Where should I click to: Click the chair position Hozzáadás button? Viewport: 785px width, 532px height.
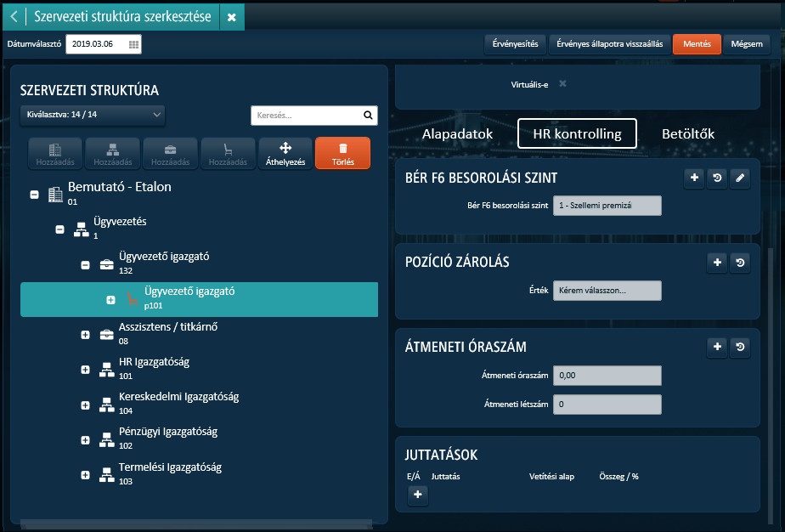228,153
